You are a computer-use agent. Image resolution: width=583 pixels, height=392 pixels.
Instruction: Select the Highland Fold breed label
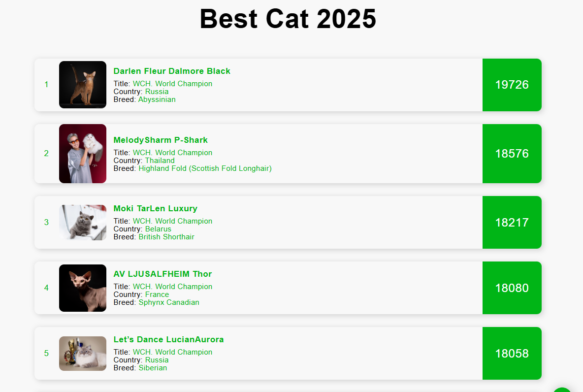click(x=205, y=168)
